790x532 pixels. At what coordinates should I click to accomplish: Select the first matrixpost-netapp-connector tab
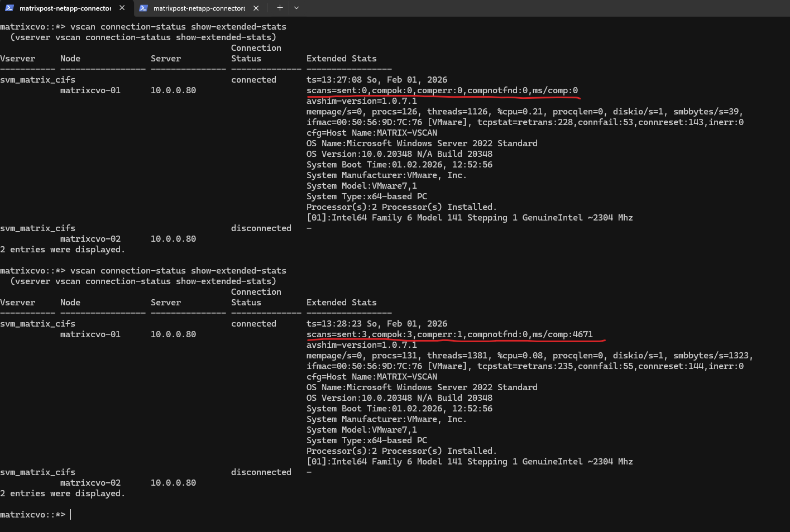click(x=65, y=8)
